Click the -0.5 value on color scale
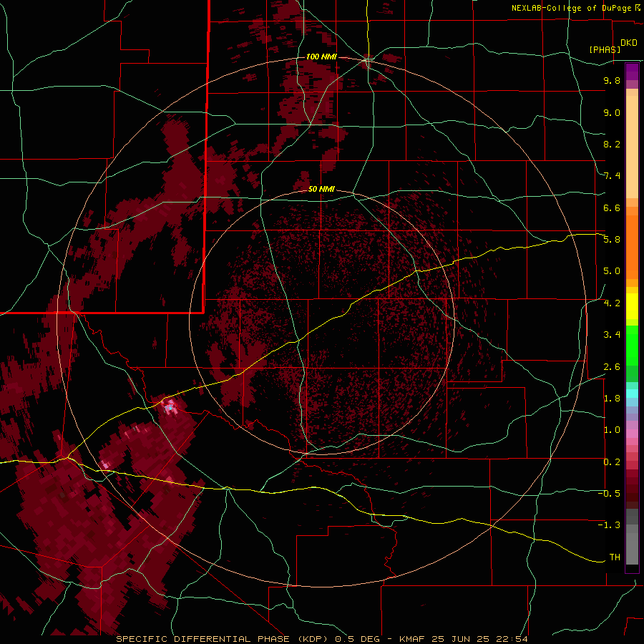 (609, 494)
